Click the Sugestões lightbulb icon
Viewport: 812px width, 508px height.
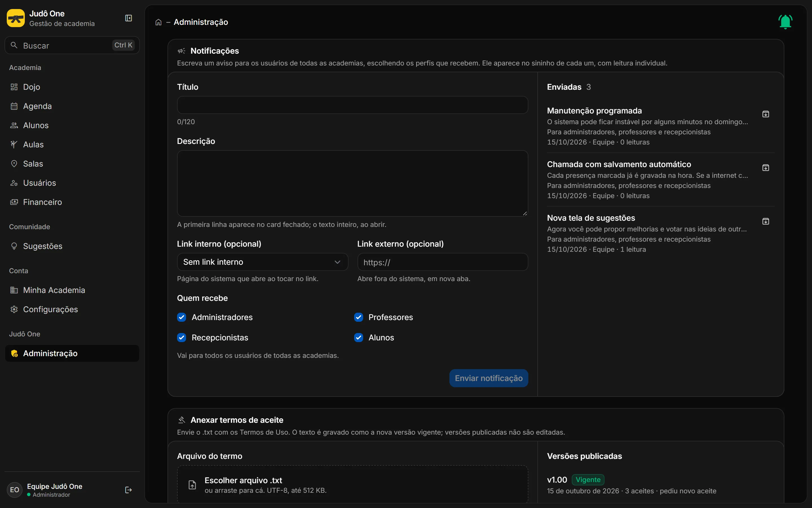pos(14,246)
